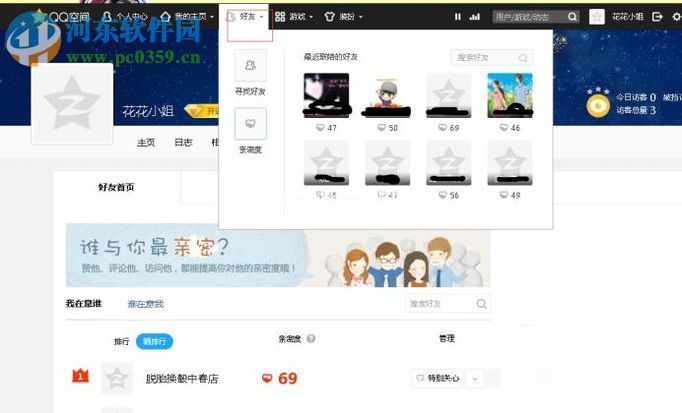Select the 好友首页 tab
Screen dimensions: 682x413
pyautogui.click(x=116, y=187)
